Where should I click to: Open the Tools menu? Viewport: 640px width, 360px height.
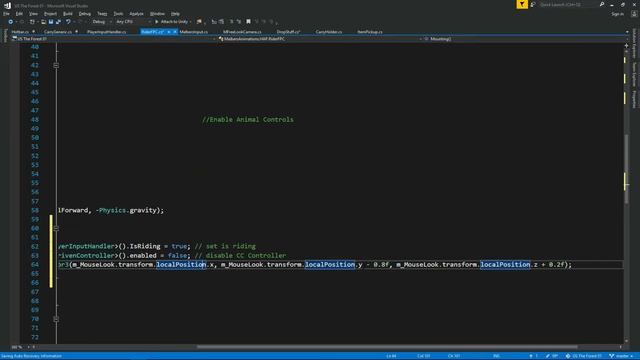[118, 14]
